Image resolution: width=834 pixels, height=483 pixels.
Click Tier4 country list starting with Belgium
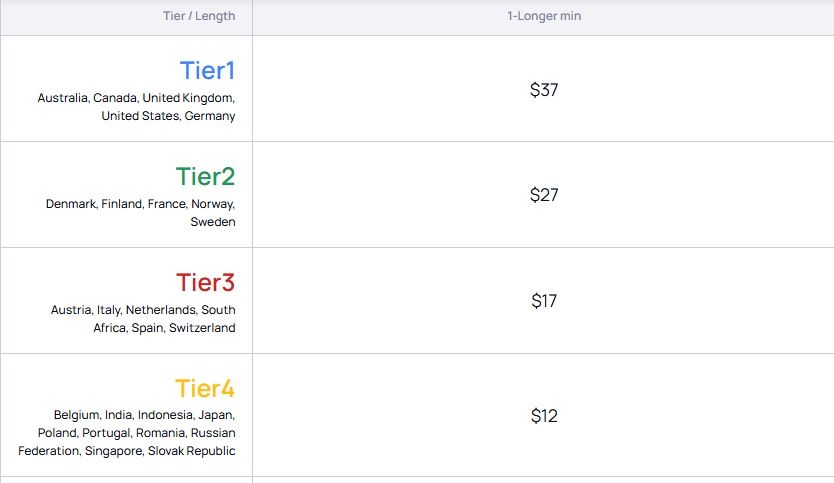click(127, 432)
